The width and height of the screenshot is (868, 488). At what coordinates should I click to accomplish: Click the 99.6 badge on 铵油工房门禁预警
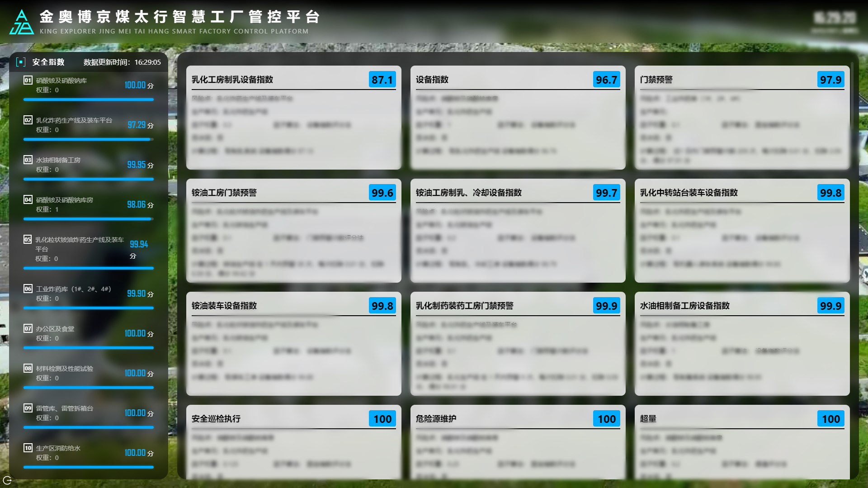tap(382, 193)
